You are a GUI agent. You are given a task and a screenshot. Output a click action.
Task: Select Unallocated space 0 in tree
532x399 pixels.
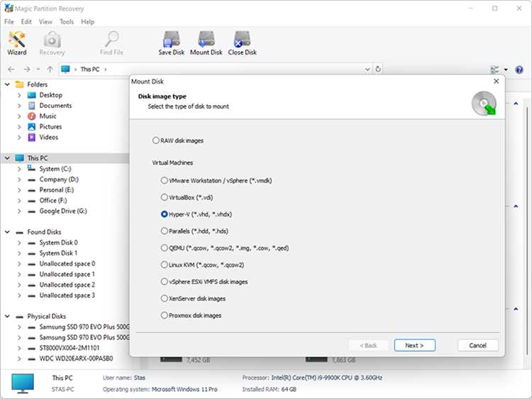tap(67, 263)
